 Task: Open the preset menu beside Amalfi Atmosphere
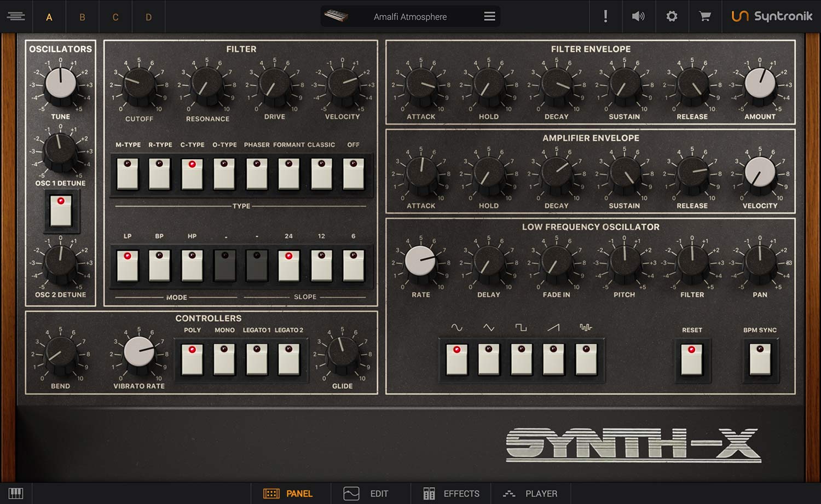pos(489,16)
